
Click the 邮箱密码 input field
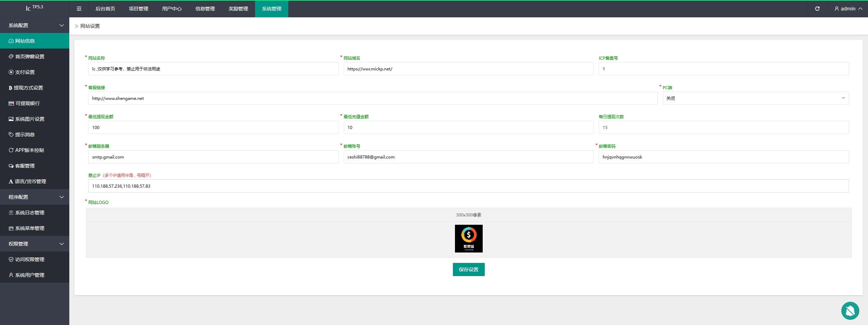click(724, 157)
